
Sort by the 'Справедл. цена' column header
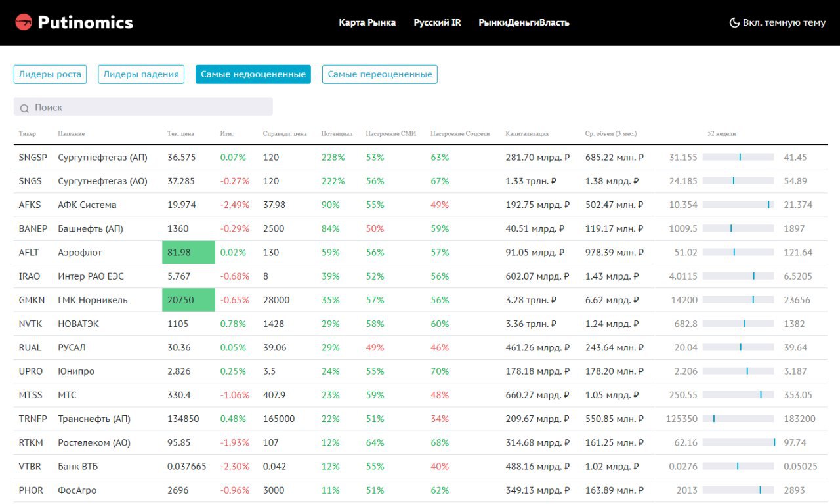pos(285,134)
